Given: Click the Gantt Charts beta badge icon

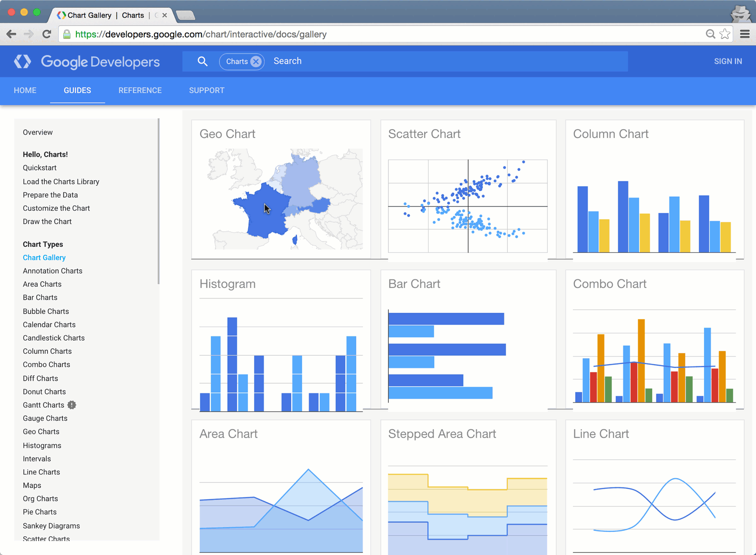Looking at the screenshot, I should pyautogui.click(x=72, y=405).
